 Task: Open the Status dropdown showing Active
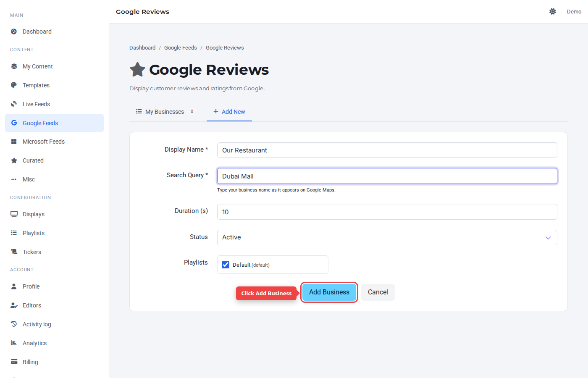[387, 237]
